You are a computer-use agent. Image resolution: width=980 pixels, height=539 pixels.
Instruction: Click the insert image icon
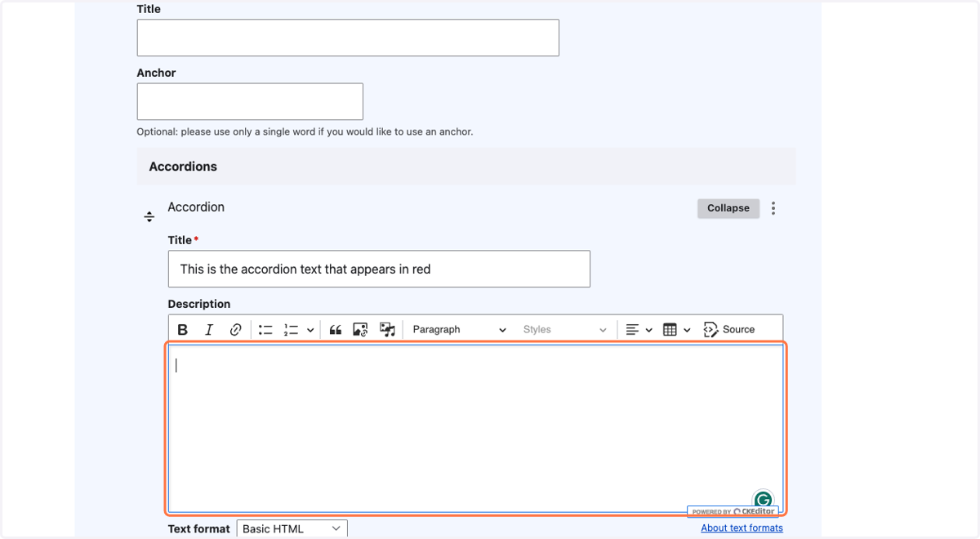pyautogui.click(x=360, y=330)
